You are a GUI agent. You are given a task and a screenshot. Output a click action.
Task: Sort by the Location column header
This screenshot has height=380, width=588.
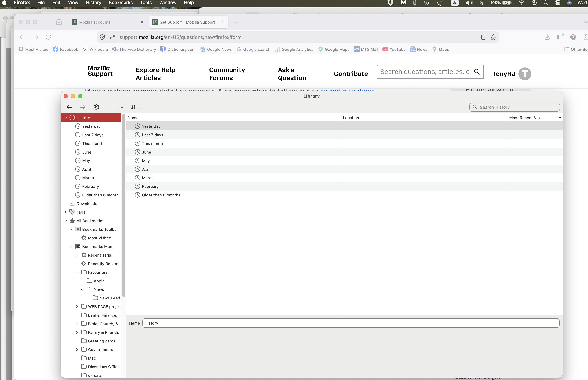click(x=424, y=118)
